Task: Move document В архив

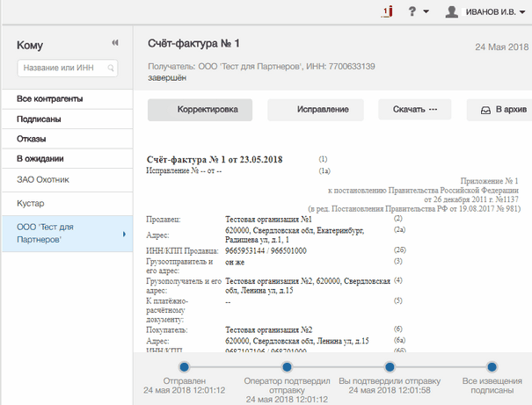Action: click(499, 110)
